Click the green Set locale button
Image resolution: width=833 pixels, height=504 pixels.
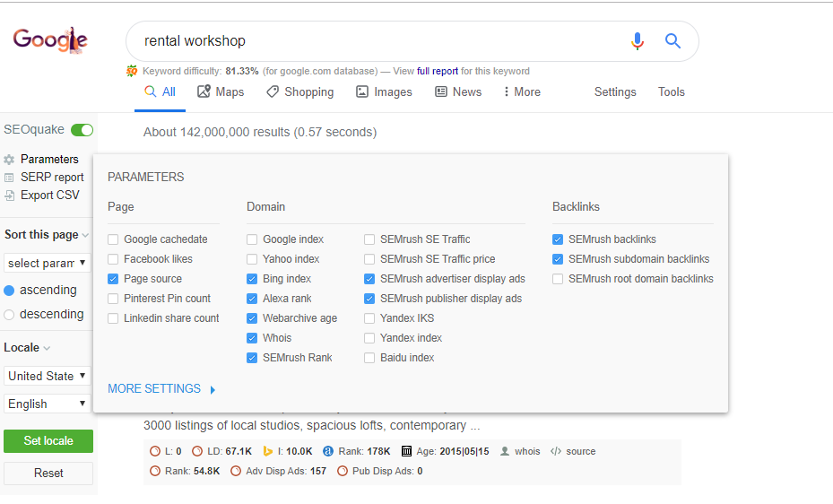coord(48,441)
